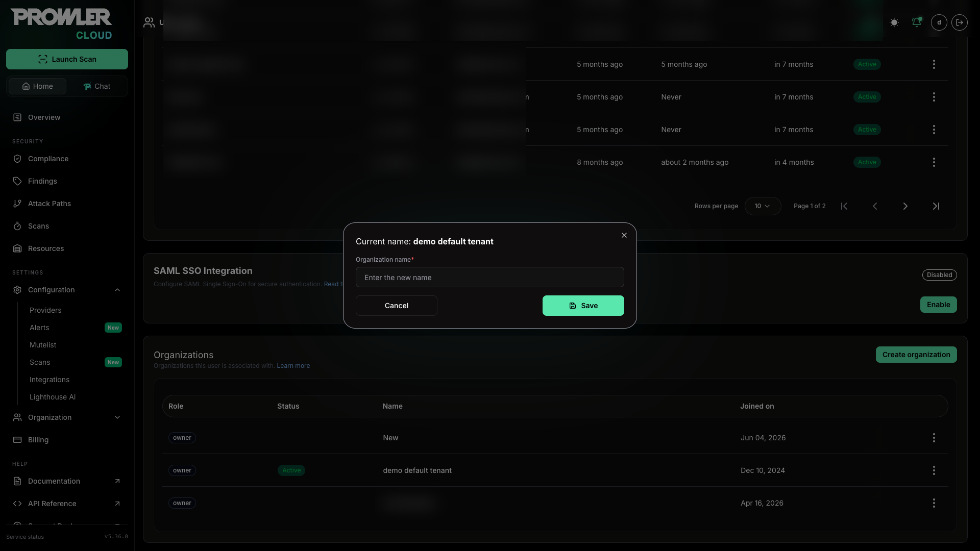This screenshot has height=551, width=980.
Task: Open the Organizations Learn more link
Action: 293,366
